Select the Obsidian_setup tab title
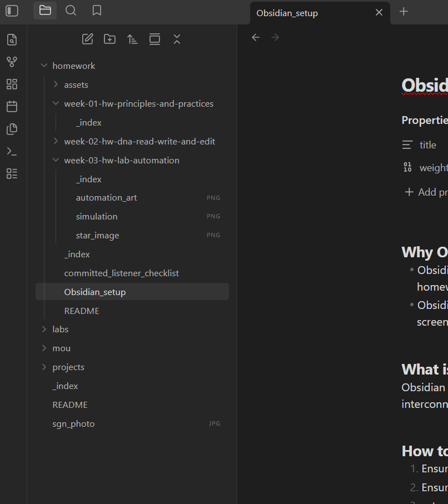 coord(287,13)
